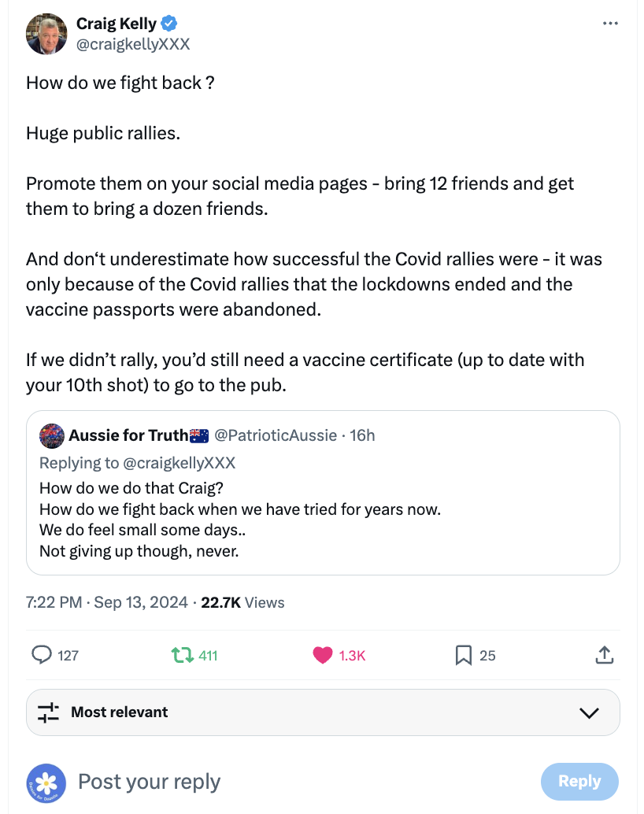Click the reply speech bubble icon
The image size is (644, 814).
pos(41,654)
